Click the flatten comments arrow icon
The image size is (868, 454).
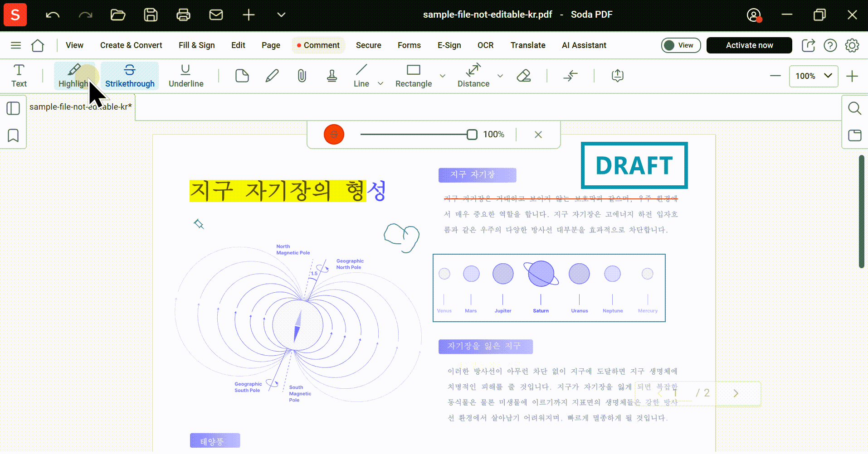(x=571, y=76)
